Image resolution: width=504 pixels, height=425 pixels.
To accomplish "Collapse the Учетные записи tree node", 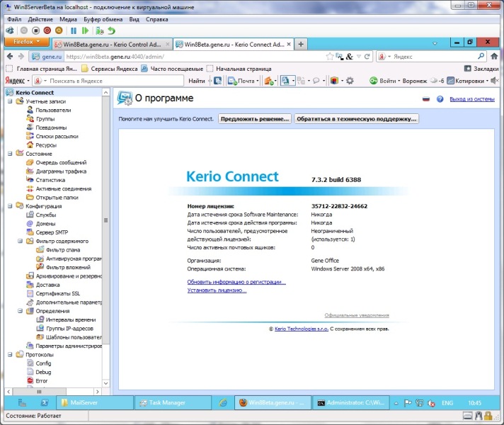I will coord(10,102).
